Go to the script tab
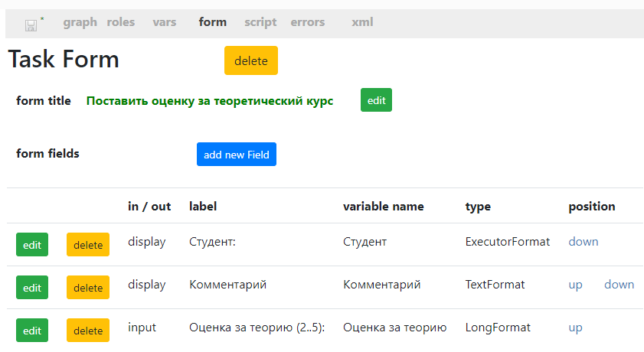 tap(260, 22)
